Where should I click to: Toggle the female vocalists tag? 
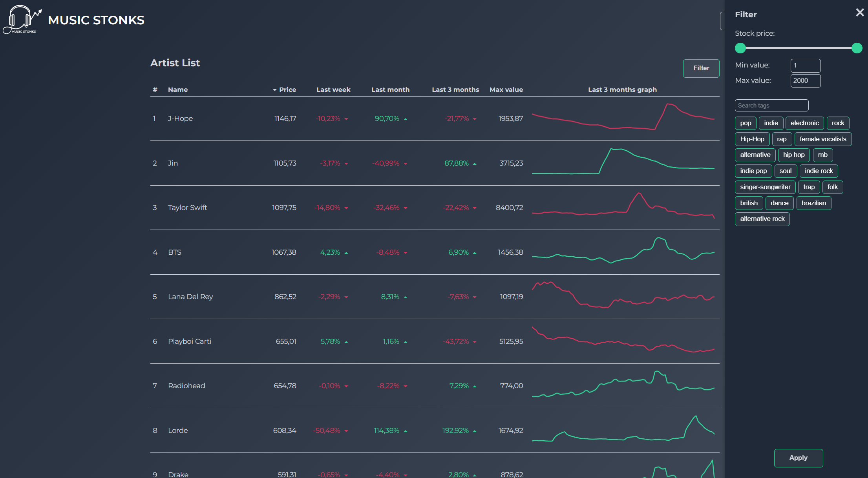click(823, 139)
